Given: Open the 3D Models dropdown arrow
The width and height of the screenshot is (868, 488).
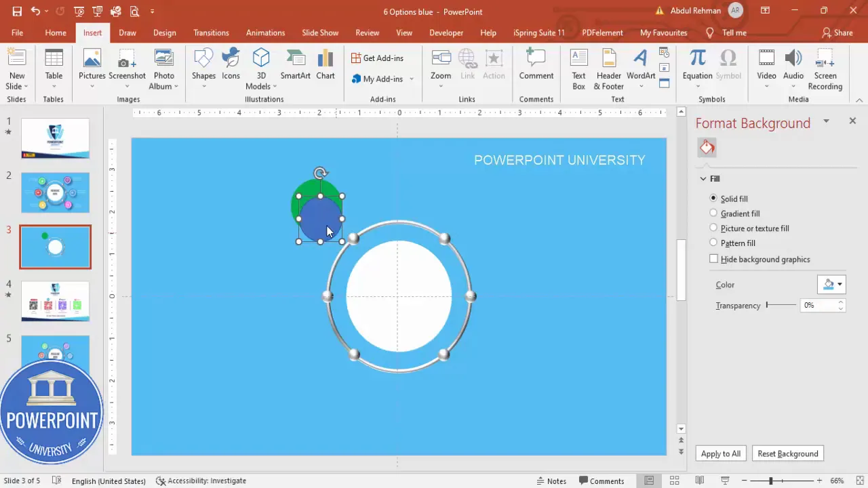Looking at the screenshot, I should coord(275,87).
